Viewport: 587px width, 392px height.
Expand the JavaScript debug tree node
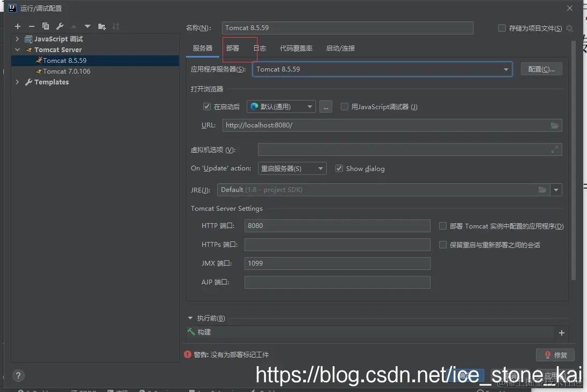point(17,39)
